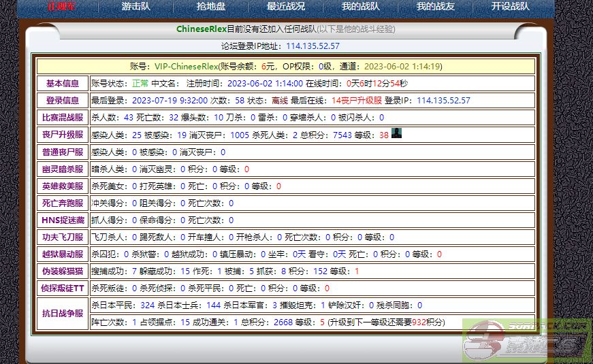Click the ChineseRlex player name in header
The height and width of the screenshot is (364, 593).
point(201,29)
